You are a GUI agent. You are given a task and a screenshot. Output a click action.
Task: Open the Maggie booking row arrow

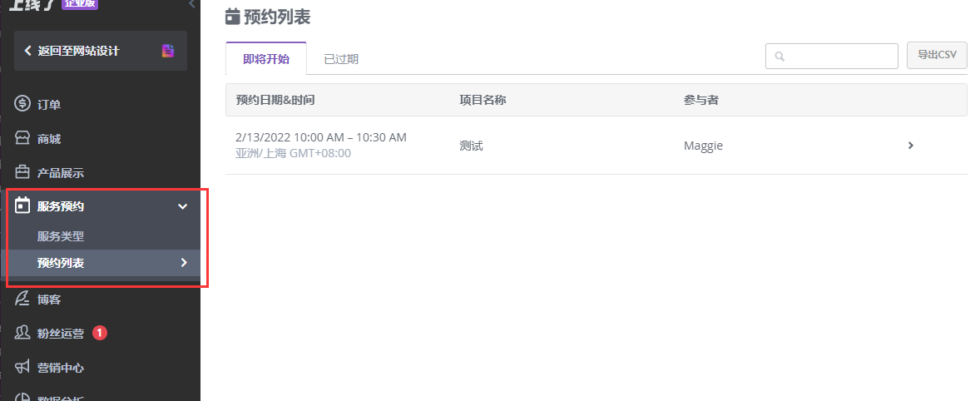pos(911,146)
